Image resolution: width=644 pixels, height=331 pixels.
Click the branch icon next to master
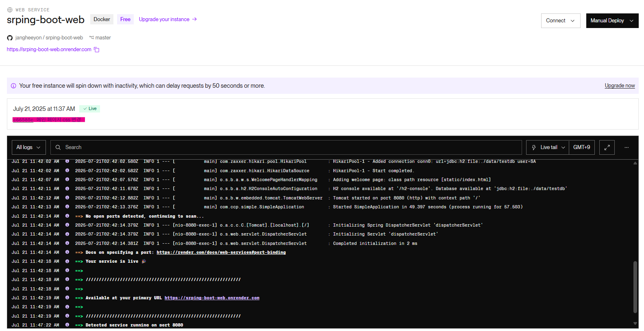point(91,37)
